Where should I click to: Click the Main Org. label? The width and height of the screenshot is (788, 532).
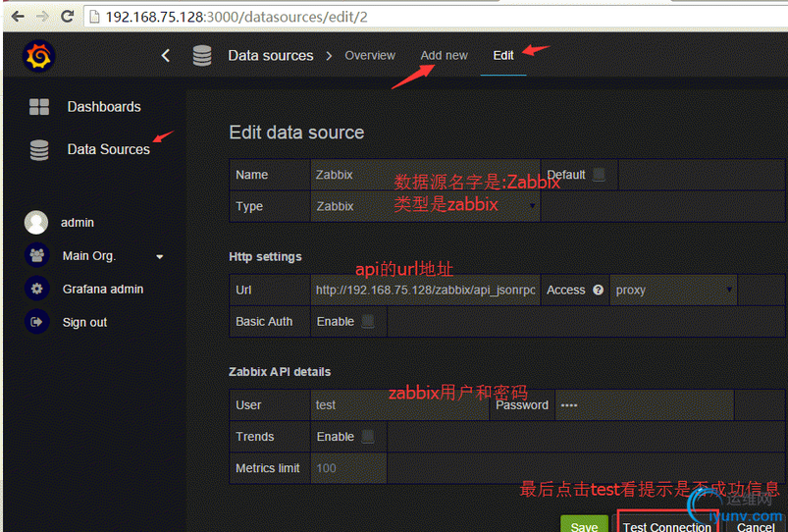pos(89,256)
